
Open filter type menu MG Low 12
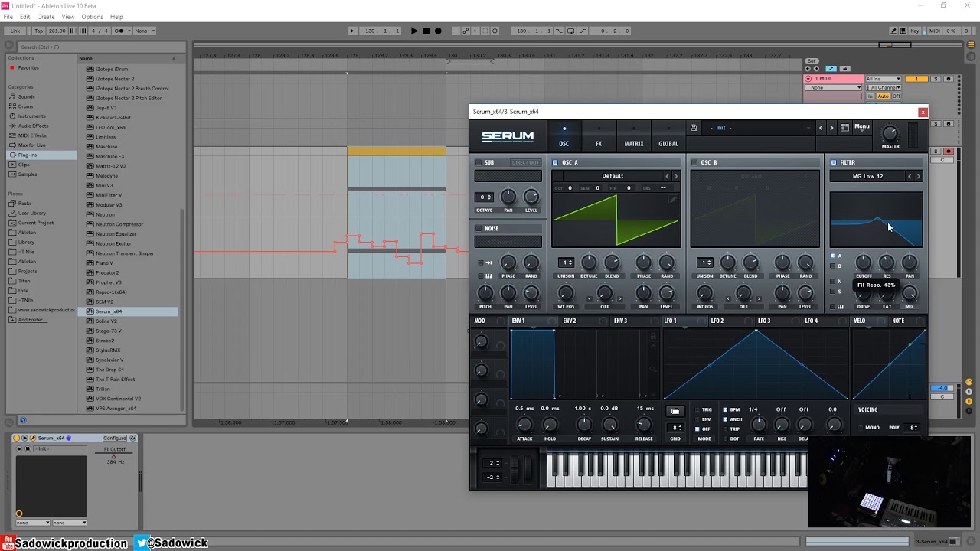[867, 176]
